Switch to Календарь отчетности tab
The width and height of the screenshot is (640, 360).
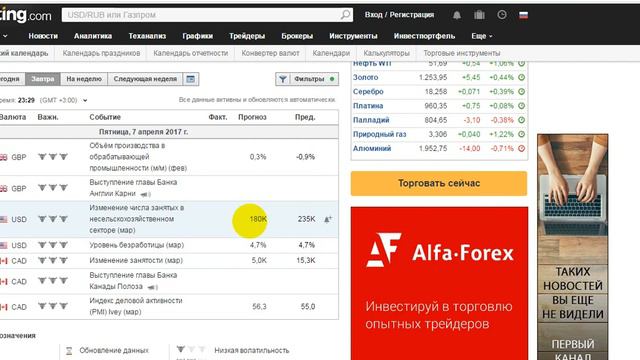click(191, 53)
